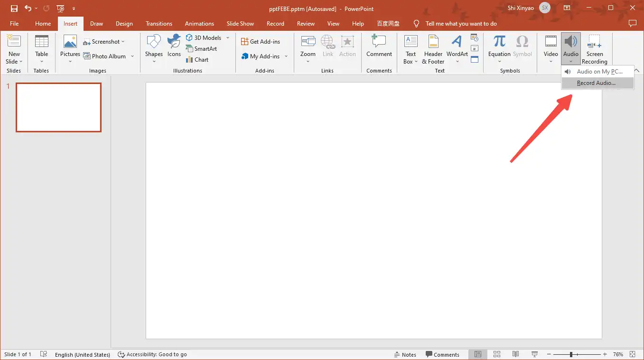This screenshot has width=644, height=360.
Task: Click Get Add-ins
Action: [261, 42]
